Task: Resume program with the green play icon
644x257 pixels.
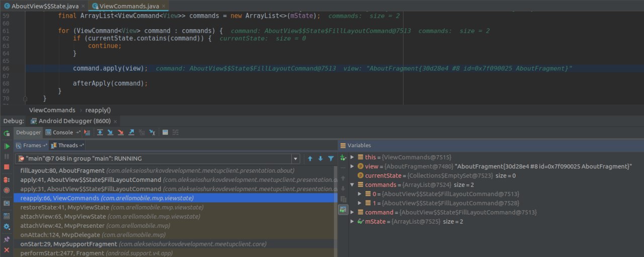Action: pyautogui.click(x=7, y=146)
